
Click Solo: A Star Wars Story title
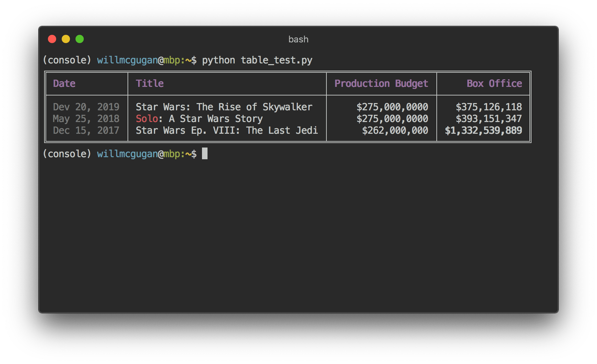199,119
